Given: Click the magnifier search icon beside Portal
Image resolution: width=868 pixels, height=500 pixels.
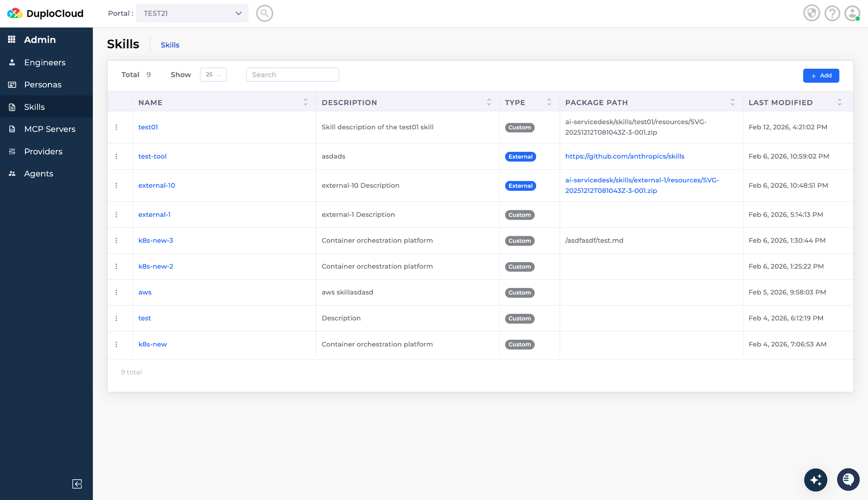Looking at the screenshot, I should point(264,13).
